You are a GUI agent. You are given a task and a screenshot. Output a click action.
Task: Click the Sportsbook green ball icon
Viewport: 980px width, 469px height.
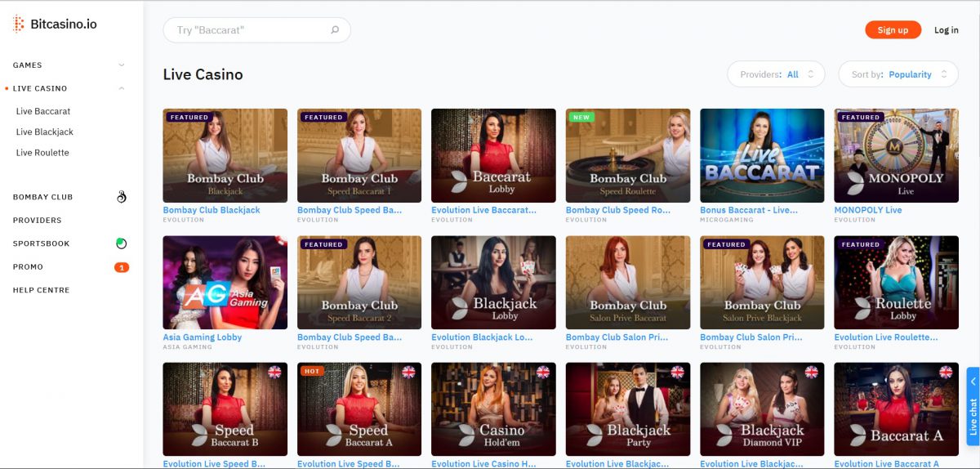(122, 243)
